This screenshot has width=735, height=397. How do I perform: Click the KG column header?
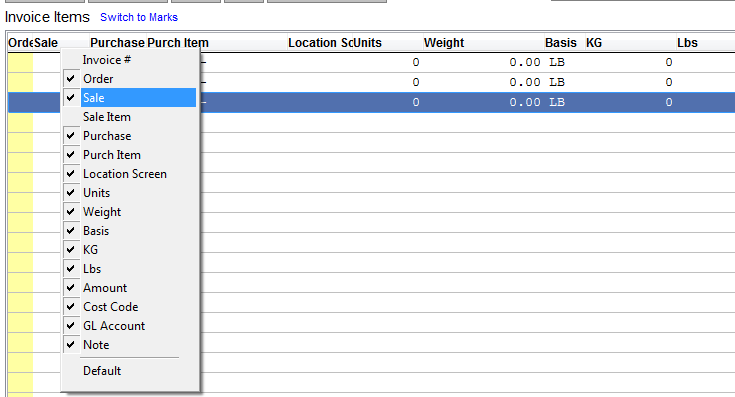630,43
